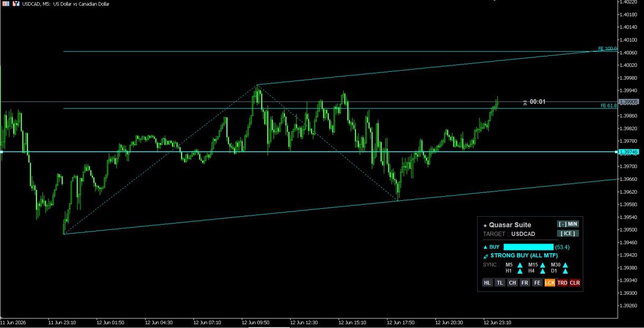Click the BUY up-arrow signal icon
The image size is (644, 328).
coord(485,247)
